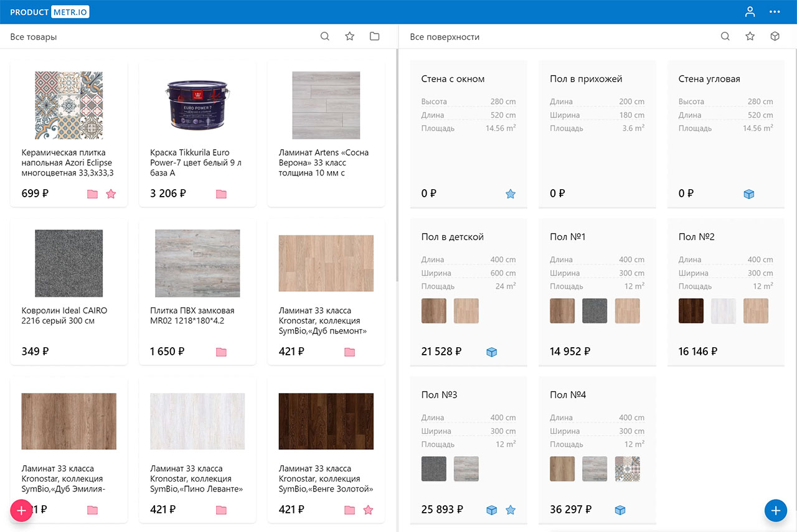Open Стена угловая surface title
Screen dimensions: 797x532
coord(709,79)
